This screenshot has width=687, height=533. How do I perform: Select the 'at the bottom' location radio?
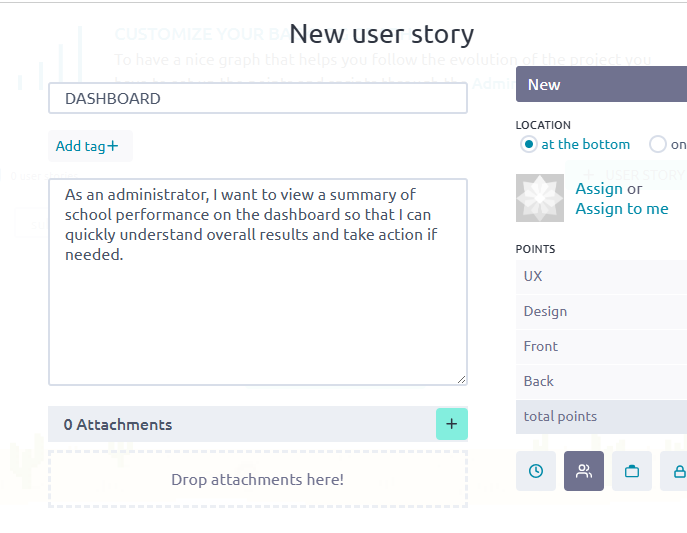(529, 144)
